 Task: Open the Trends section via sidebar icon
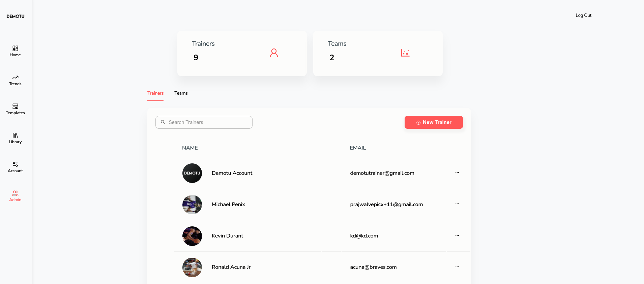15,77
